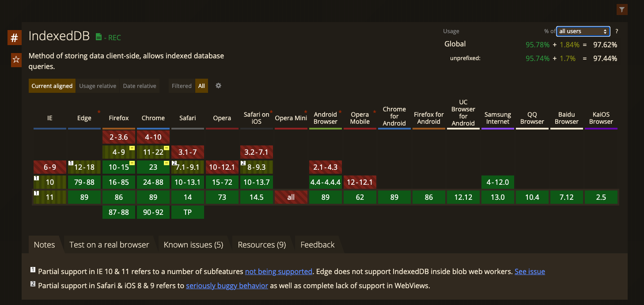The height and width of the screenshot is (305, 644).
Task: Click the hash permalink icon
Action: 14,38
